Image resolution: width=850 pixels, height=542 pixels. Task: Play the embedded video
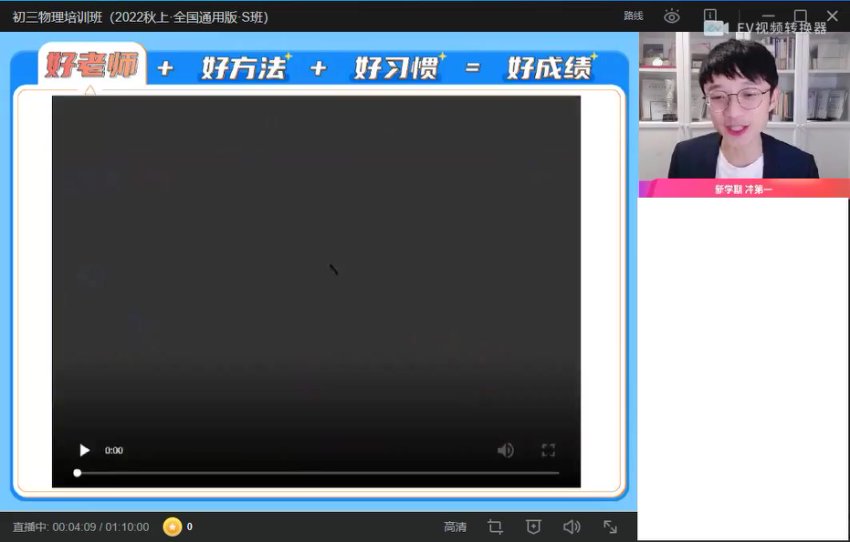(x=84, y=450)
